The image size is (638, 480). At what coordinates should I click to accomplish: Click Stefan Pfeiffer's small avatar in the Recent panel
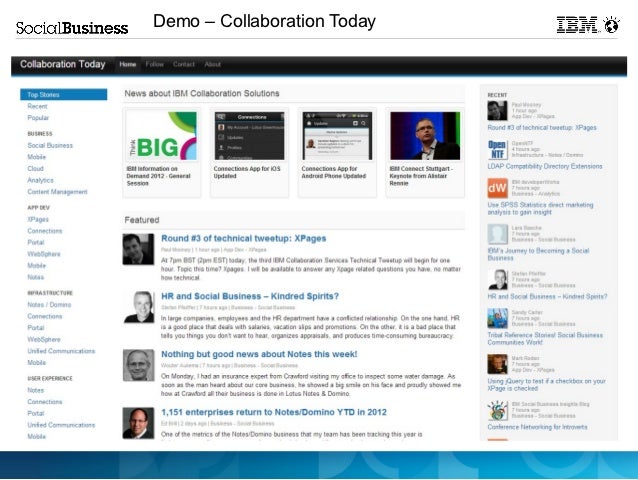tap(497, 279)
